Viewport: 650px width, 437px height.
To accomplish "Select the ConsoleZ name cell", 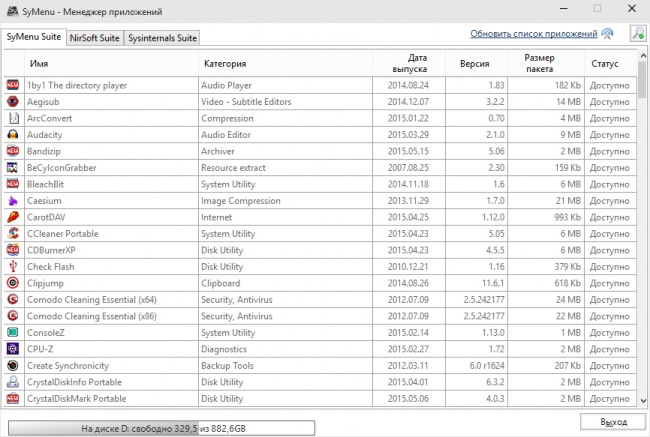I will click(x=112, y=333).
